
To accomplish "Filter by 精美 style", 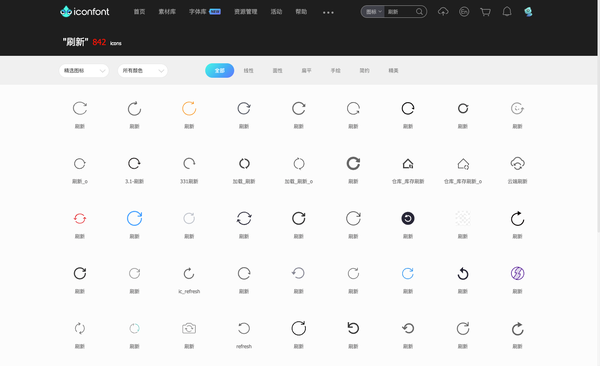I will 393,70.
